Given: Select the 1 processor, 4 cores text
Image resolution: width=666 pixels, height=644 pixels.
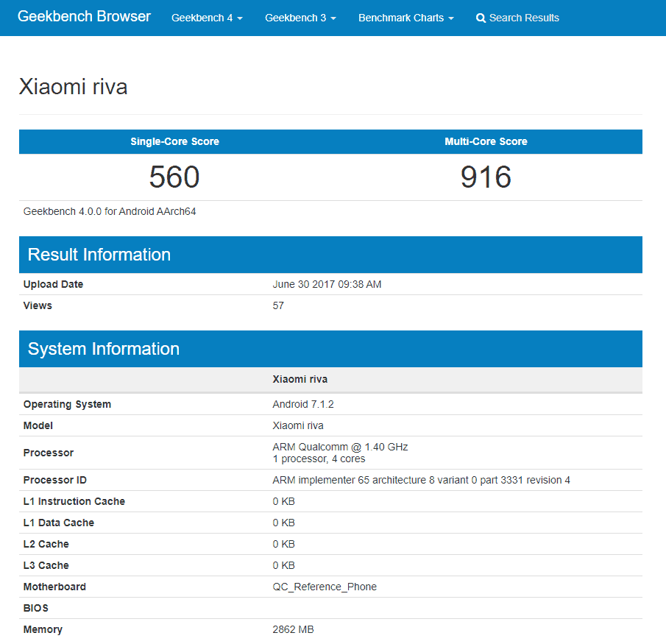Looking at the screenshot, I should pos(319,459).
